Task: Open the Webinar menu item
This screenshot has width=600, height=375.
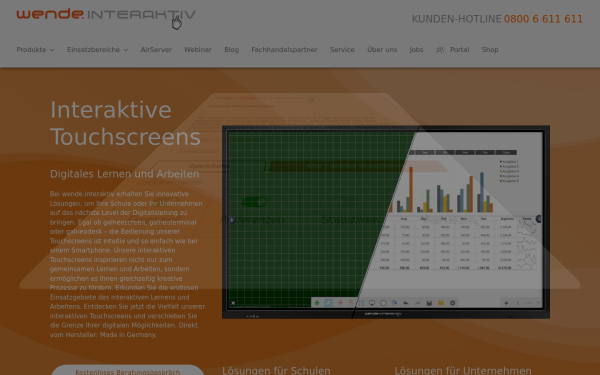Action: pos(198,50)
